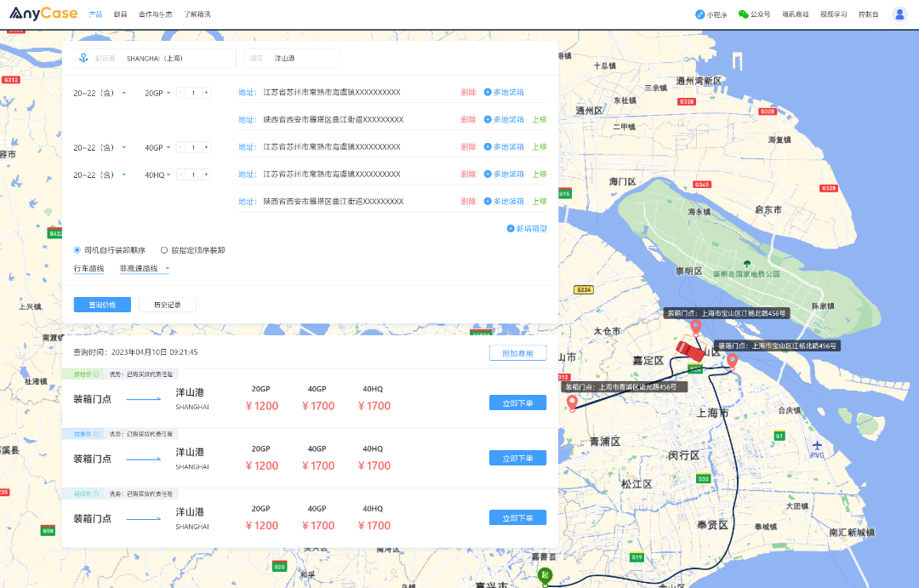Click 多地装箱 plus icon in 40GP row
Image resolution: width=919 pixels, height=588 pixels.
[x=487, y=147]
